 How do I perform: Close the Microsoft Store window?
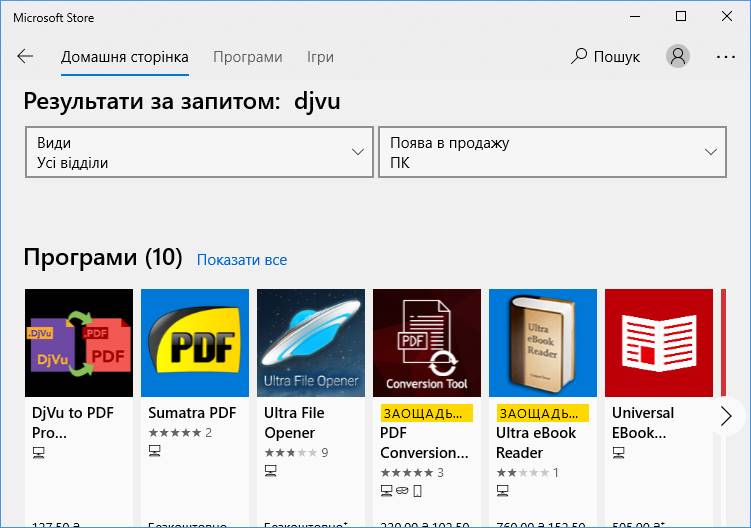pyautogui.click(x=727, y=16)
